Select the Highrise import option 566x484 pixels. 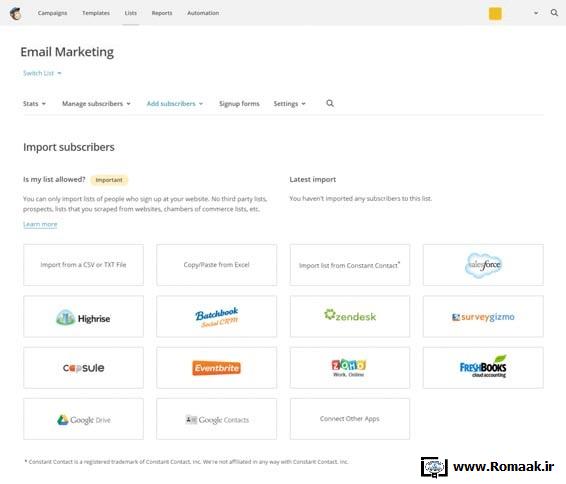[83, 317]
